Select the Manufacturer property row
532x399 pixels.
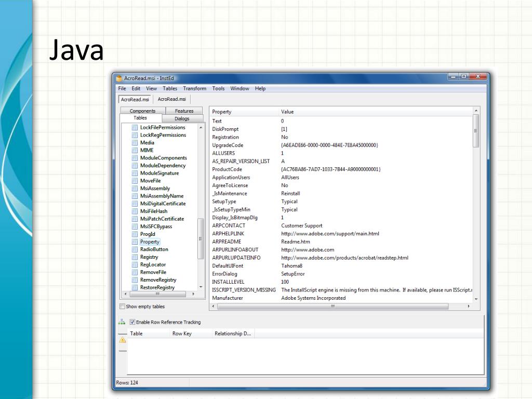tap(341, 298)
